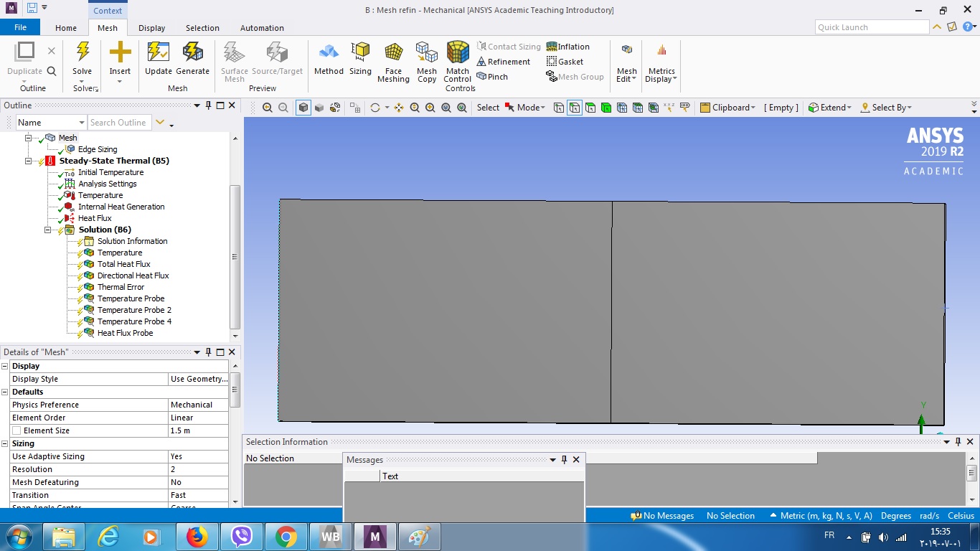Click the Extend button
The width and height of the screenshot is (980, 551).
tap(829, 108)
